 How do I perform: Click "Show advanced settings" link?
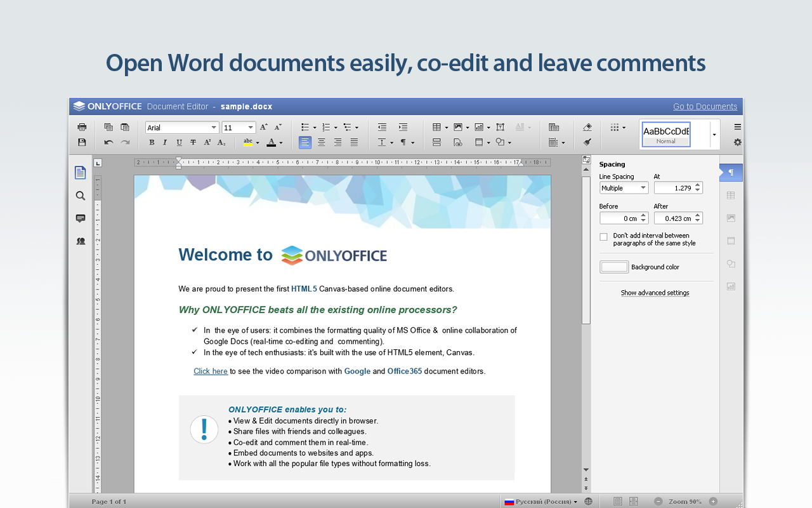tap(655, 293)
